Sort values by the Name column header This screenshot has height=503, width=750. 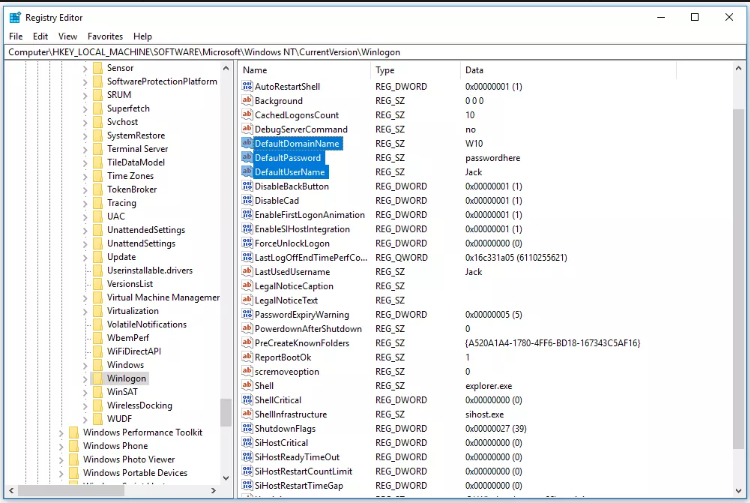tap(304, 70)
